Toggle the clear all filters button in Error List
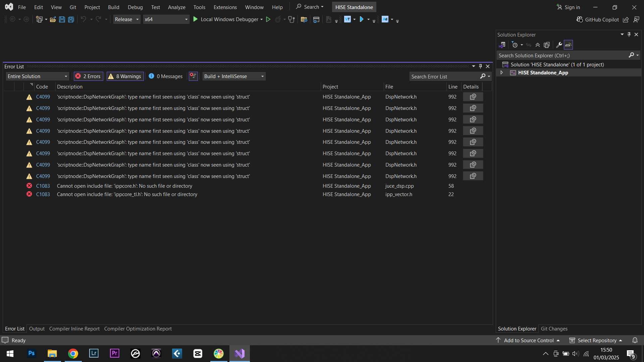Screen dimensions: 644x362 (x=193, y=76)
